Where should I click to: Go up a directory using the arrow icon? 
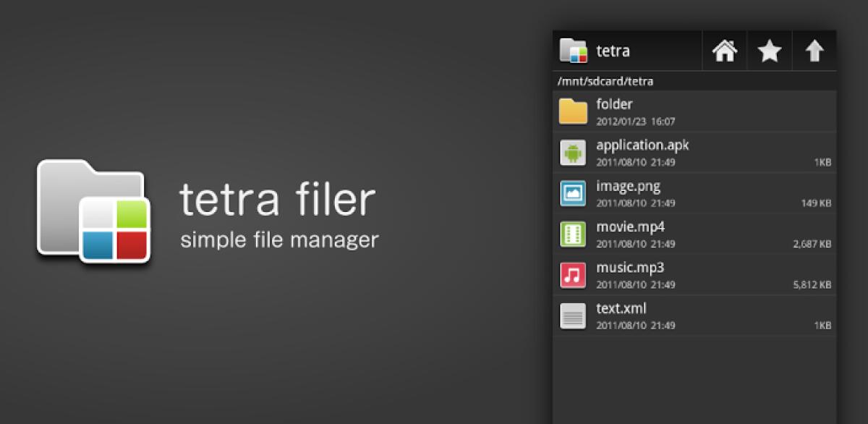point(814,51)
